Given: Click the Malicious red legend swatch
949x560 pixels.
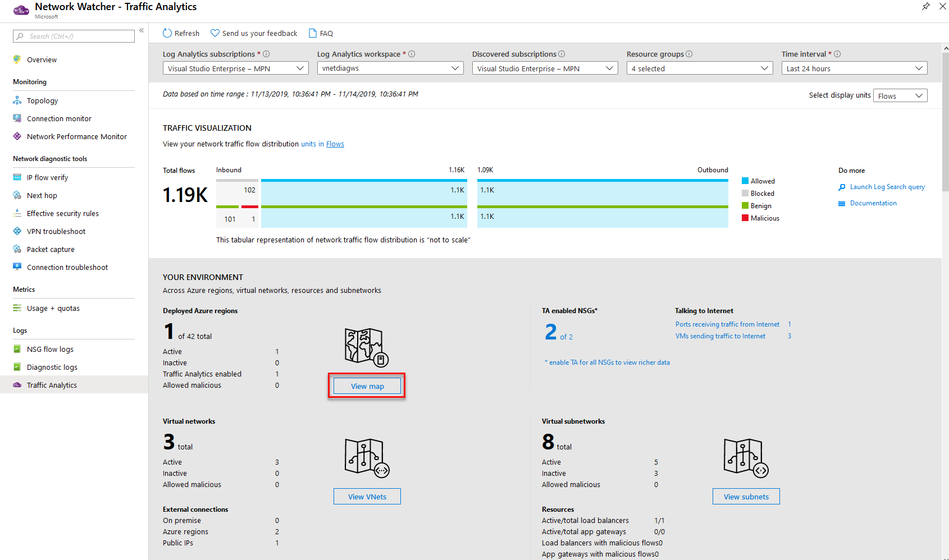Looking at the screenshot, I should coord(745,218).
